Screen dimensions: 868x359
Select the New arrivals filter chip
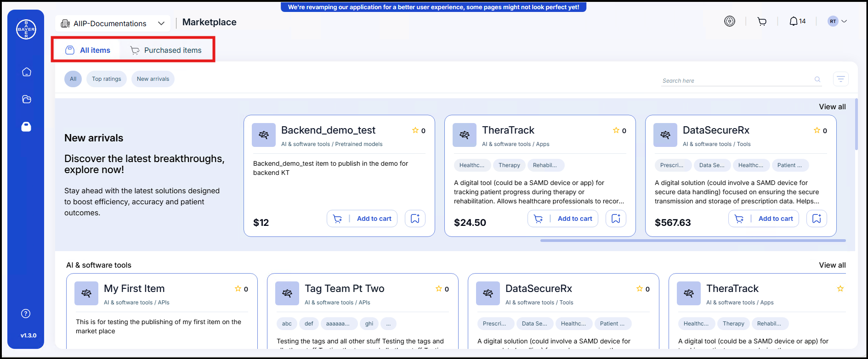[x=153, y=79]
